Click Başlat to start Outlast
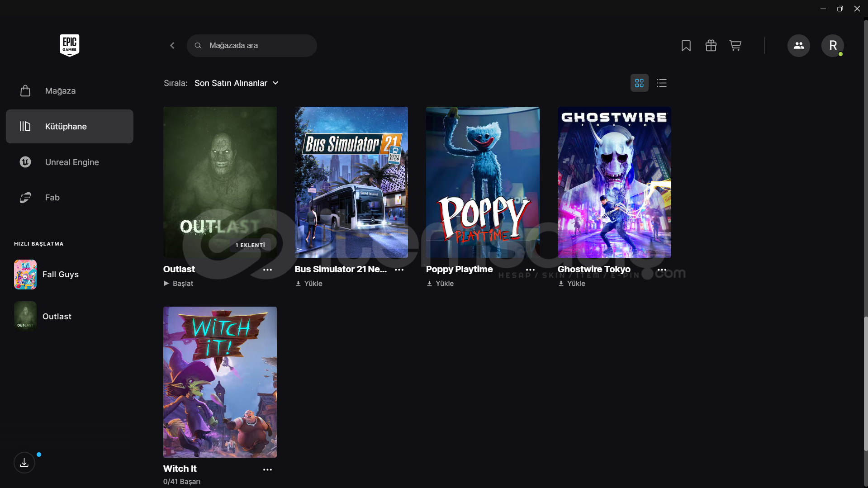This screenshot has width=868, height=488. (x=179, y=284)
